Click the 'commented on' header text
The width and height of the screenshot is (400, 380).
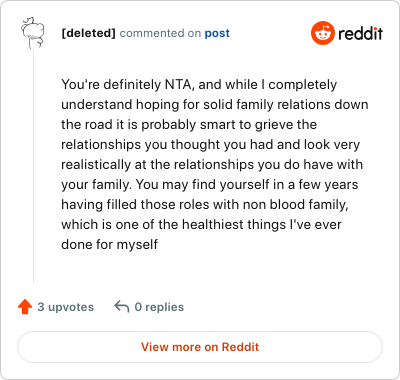tap(160, 33)
